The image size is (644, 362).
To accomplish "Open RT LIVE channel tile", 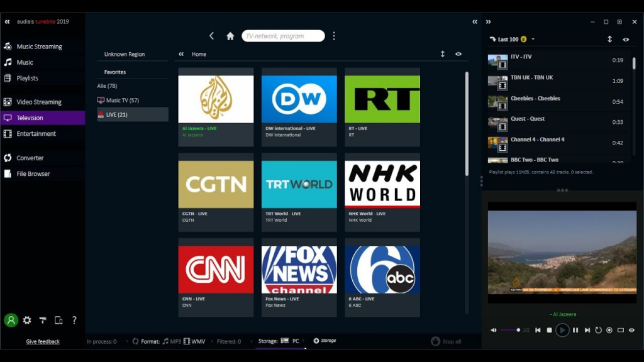I will 382,107.
